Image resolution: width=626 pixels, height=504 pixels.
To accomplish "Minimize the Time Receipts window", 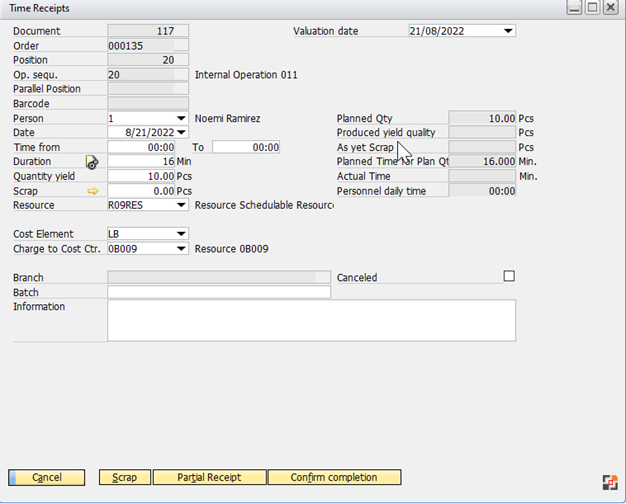I will [x=574, y=8].
